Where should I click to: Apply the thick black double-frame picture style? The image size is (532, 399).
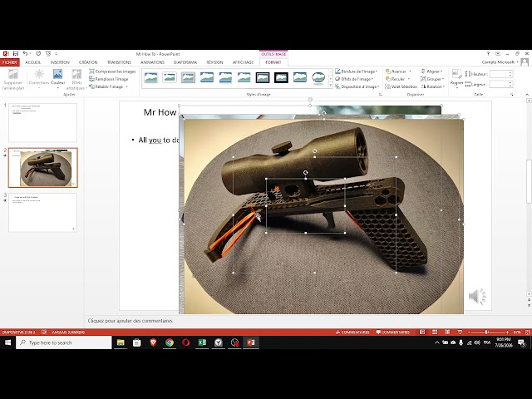pos(263,77)
